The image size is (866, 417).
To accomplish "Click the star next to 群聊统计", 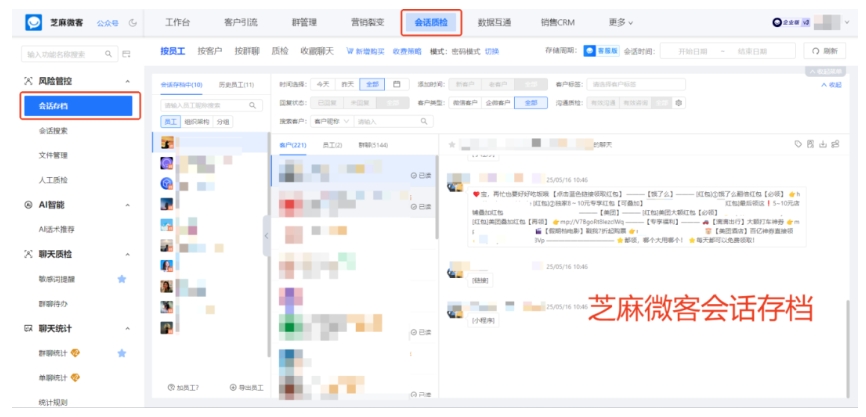I will coord(122,353).
